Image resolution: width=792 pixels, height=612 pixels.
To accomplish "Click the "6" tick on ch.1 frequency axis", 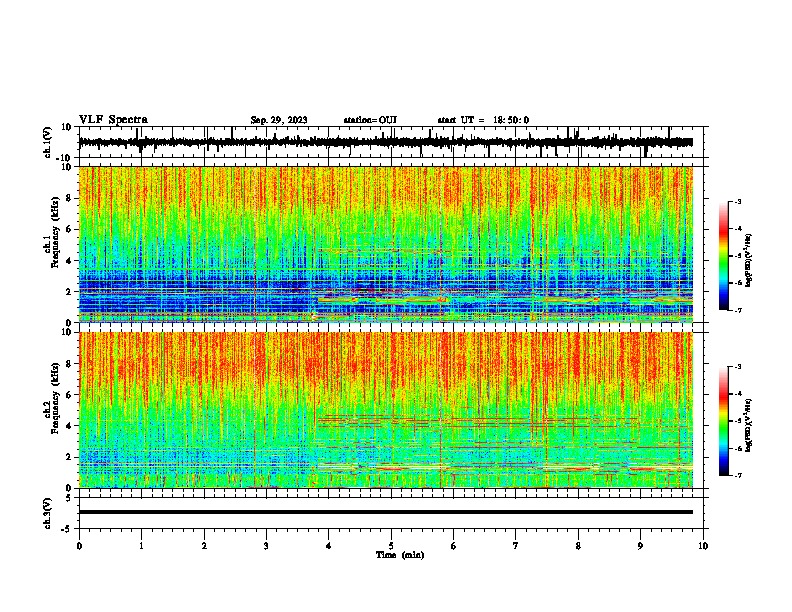I will (70, 229).
